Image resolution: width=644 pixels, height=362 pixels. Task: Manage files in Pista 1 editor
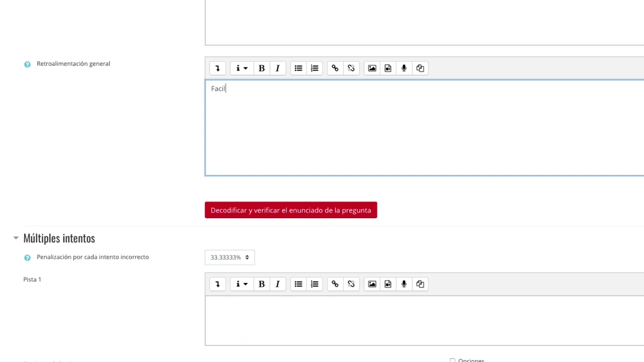420,284
